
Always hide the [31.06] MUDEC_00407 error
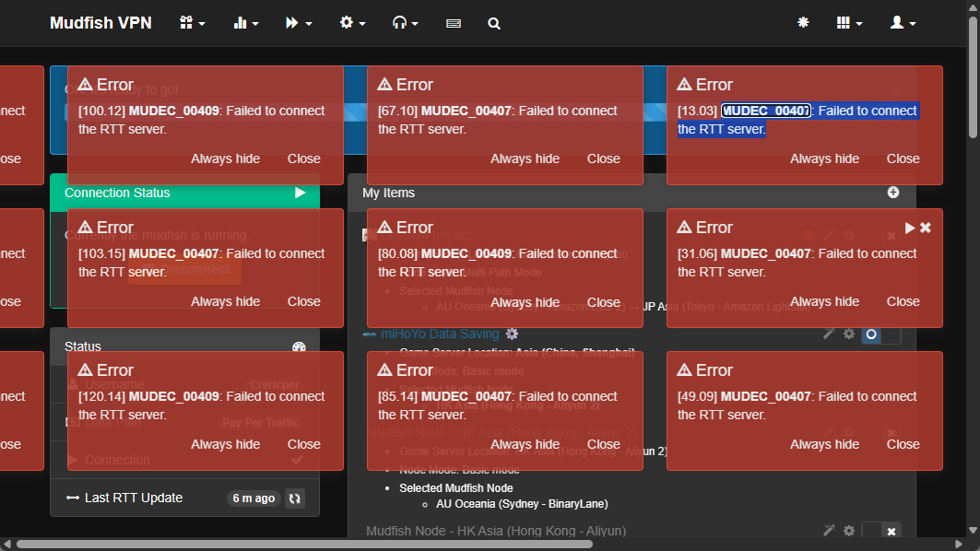[824, 301]
